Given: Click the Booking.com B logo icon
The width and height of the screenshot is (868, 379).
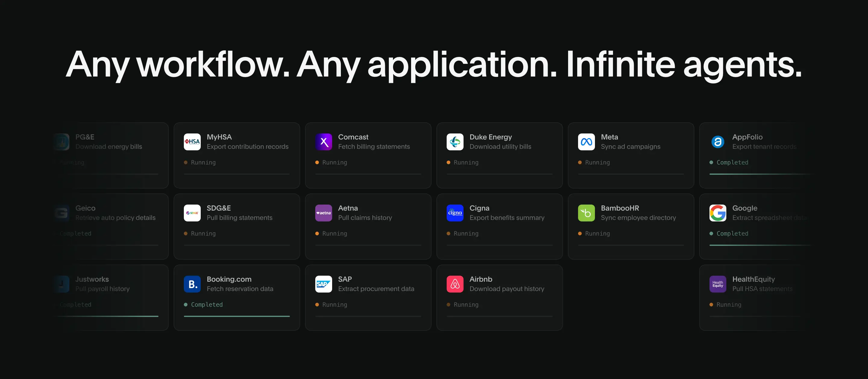Looking at the screenshot, I should (192, 284).
